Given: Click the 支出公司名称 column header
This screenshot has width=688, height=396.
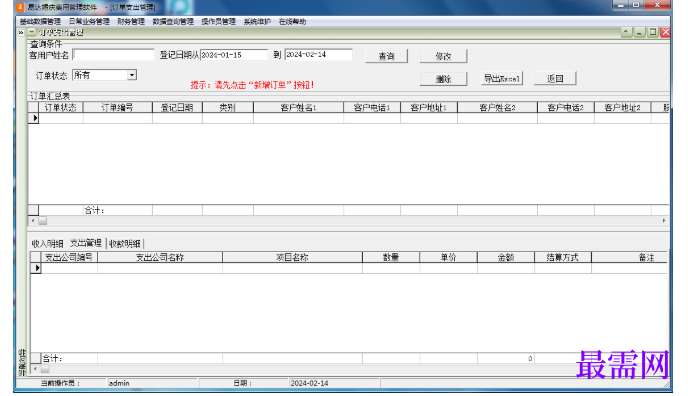Looking at the screenshot, I should (160, 257).
